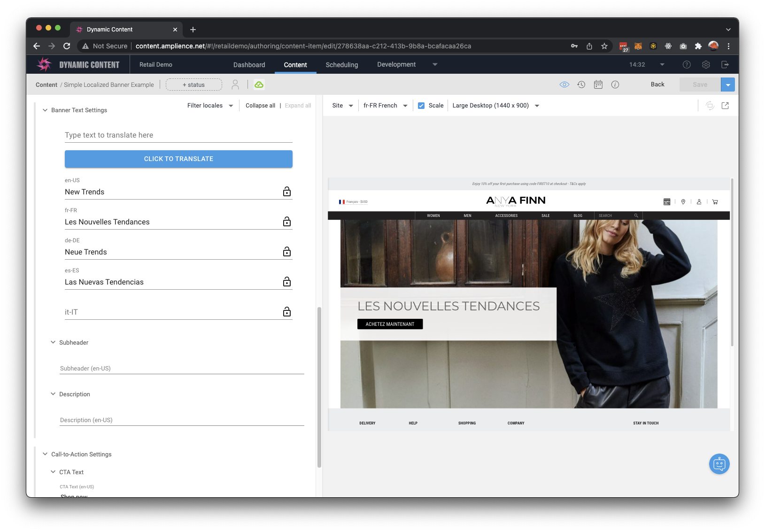Switch to the Content tab
The width and height of the screenshot is (765, 532).
[x=295, y=65]
